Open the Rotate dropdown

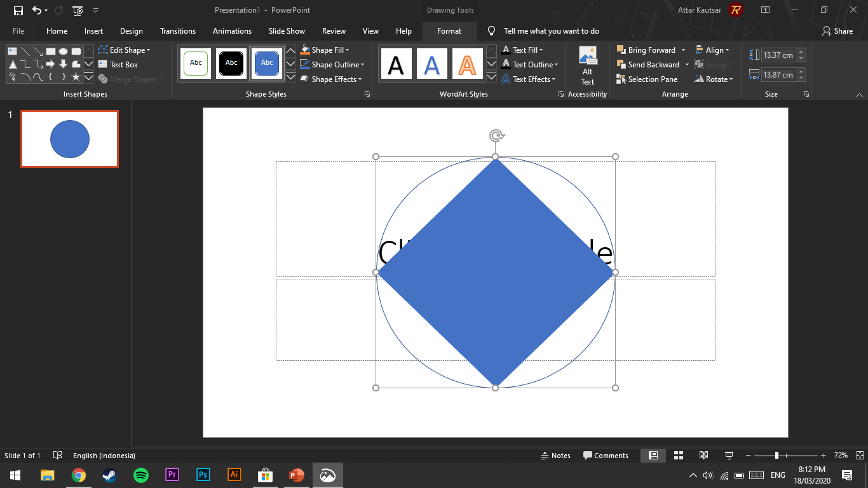pos(714,79)
